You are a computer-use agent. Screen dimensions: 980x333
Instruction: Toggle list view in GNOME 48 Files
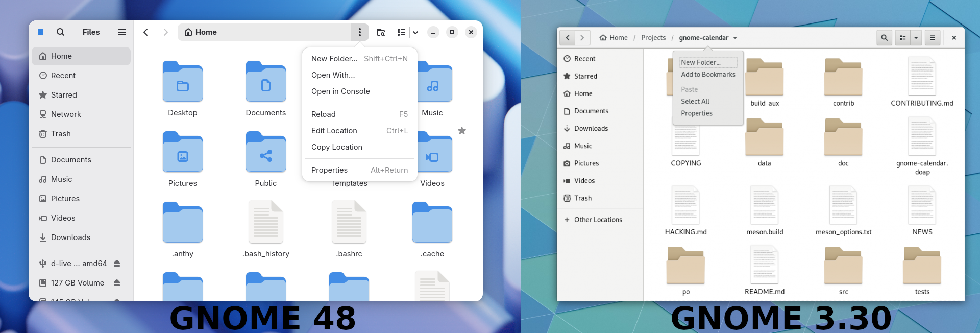401,32
